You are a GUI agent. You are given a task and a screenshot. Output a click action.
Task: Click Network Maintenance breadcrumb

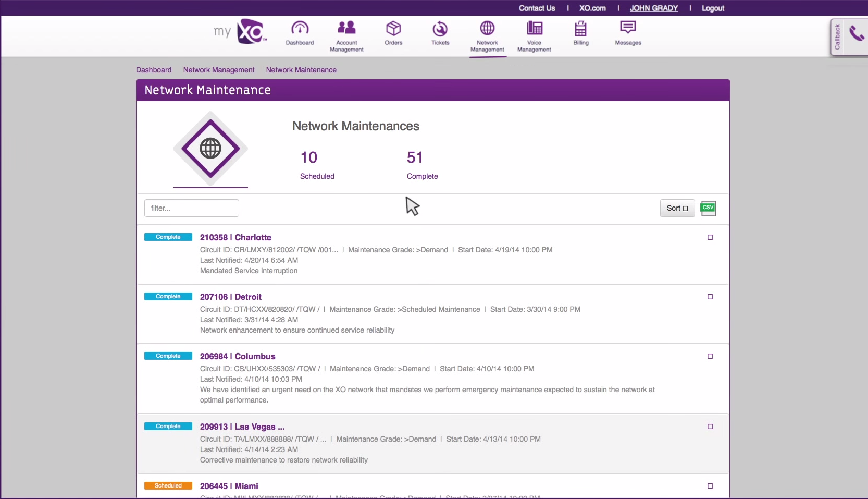point(301,70)
